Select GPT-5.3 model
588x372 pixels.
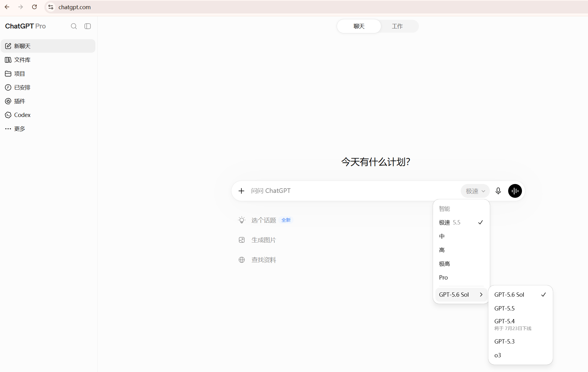click(x=520, y=341)
